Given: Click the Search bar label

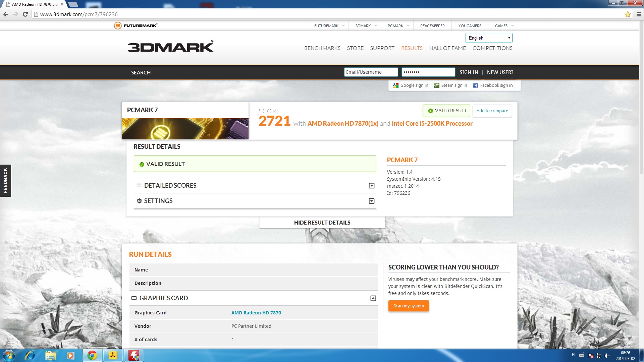Looking at the screenshot, I should pos(141,72).
